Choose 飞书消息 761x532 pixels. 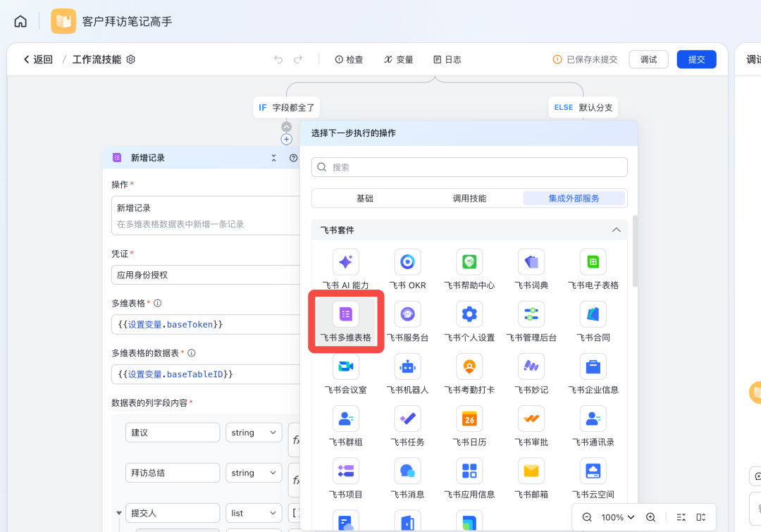pyautogui.click(x=408, y=478)
